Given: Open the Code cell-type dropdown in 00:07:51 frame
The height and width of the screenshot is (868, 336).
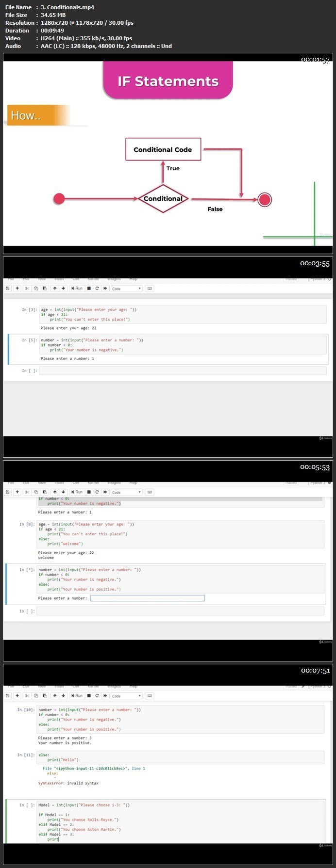Looking at the screenshot, I should coord(126,696).
